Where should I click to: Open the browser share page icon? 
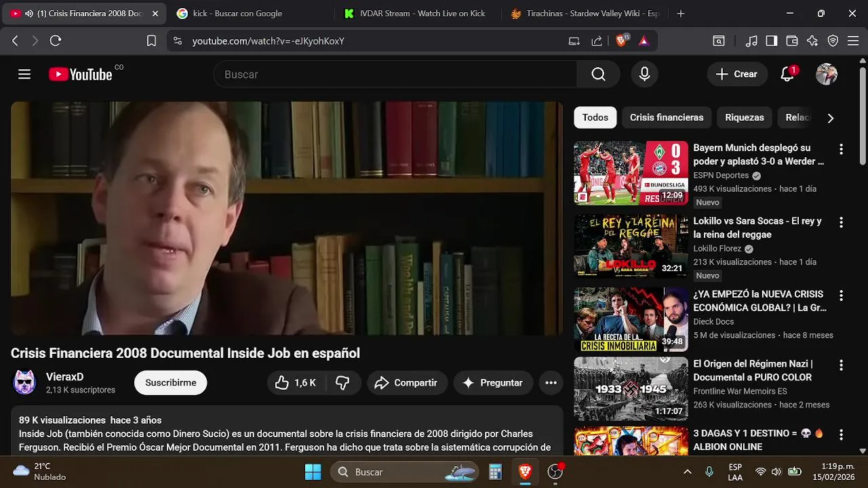coord(597,41)
